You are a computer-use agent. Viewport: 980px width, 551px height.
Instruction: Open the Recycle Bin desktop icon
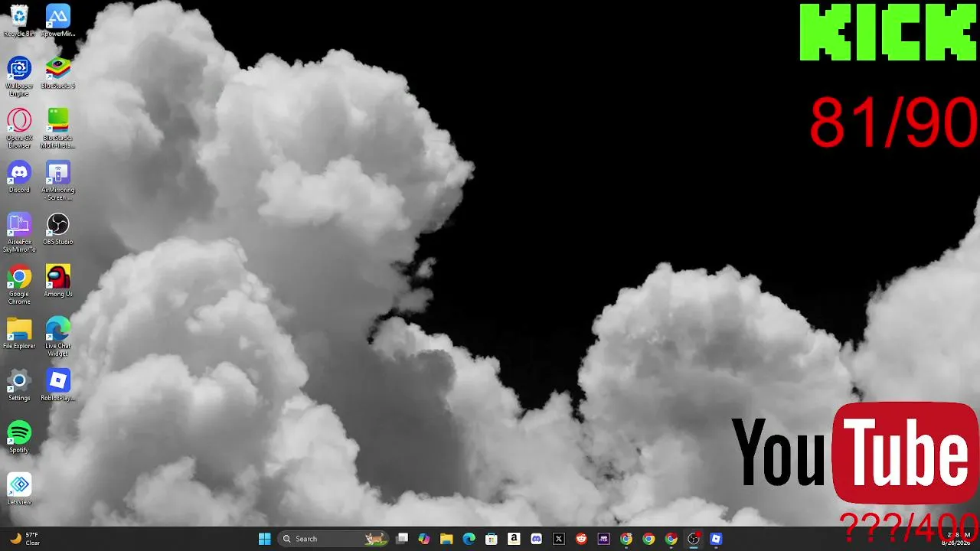coord(19,21)
